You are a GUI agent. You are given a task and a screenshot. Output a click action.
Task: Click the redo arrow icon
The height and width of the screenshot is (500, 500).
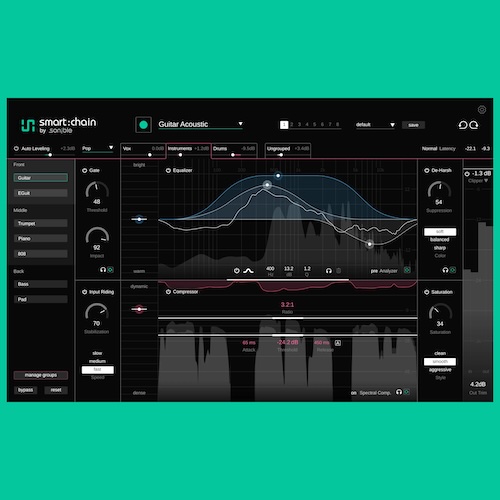click(474, 125)
